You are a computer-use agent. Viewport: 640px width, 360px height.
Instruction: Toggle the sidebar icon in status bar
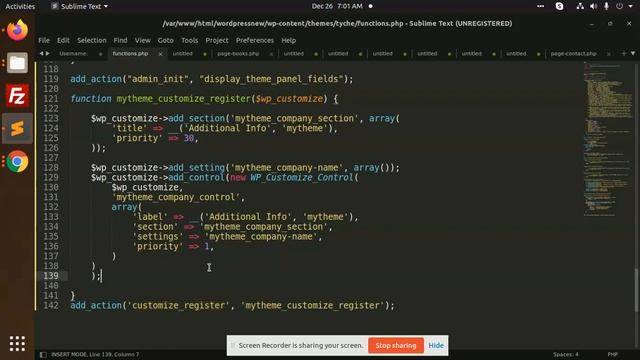tap(43, 355)
